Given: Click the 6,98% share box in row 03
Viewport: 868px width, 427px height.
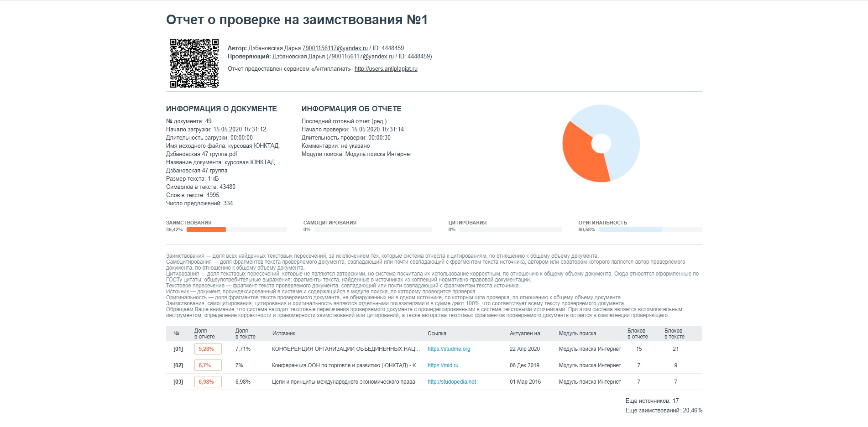Looking at the screenshot, I should [x=208, y=382].
